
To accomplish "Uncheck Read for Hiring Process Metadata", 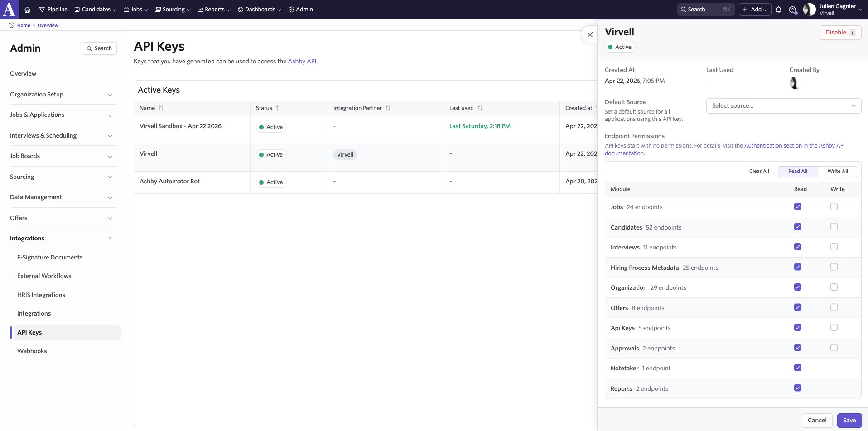I will click(798, 267).
